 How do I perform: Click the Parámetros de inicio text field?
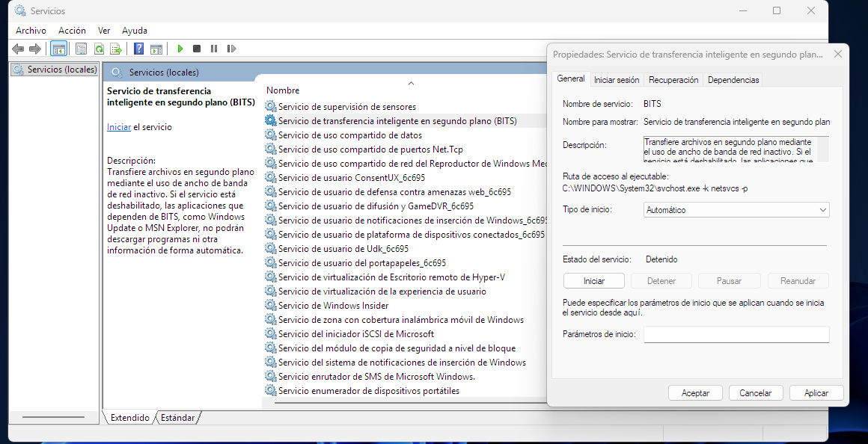(x=736, y=334)
